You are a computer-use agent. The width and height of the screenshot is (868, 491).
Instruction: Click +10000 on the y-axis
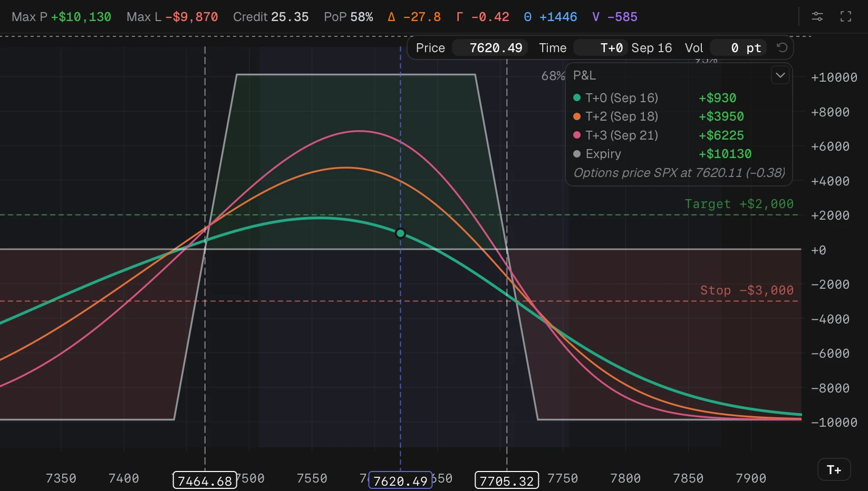point(834,77)
